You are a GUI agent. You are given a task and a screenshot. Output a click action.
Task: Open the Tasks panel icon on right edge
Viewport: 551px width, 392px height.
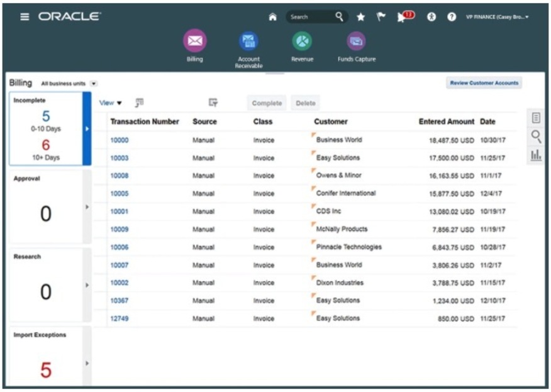(x=536, y=118)
